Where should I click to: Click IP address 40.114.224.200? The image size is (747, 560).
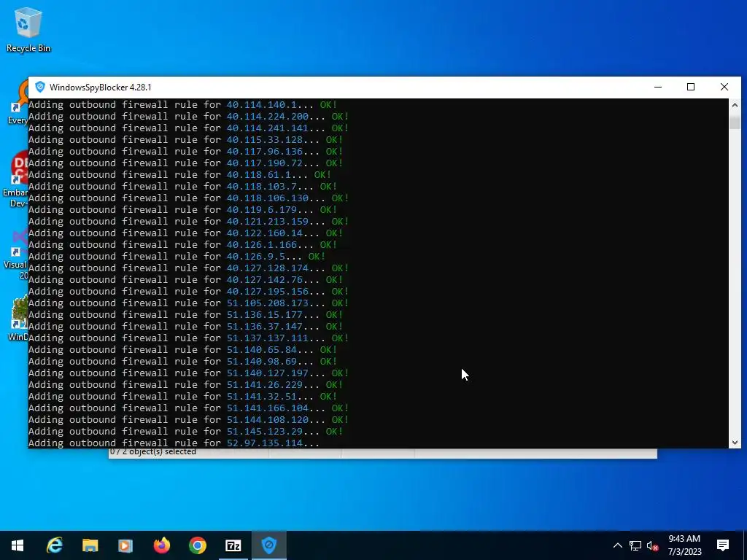pyautogui.click(x=267, y=116)
